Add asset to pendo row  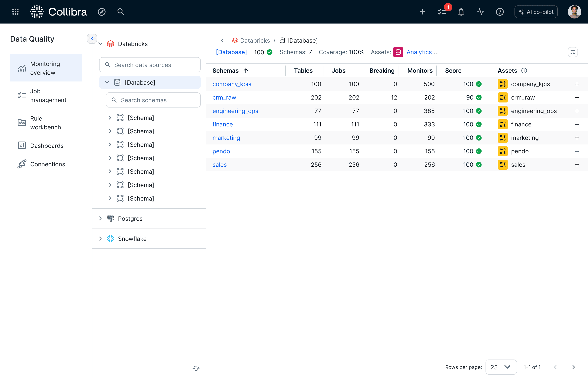coord(577,151)
